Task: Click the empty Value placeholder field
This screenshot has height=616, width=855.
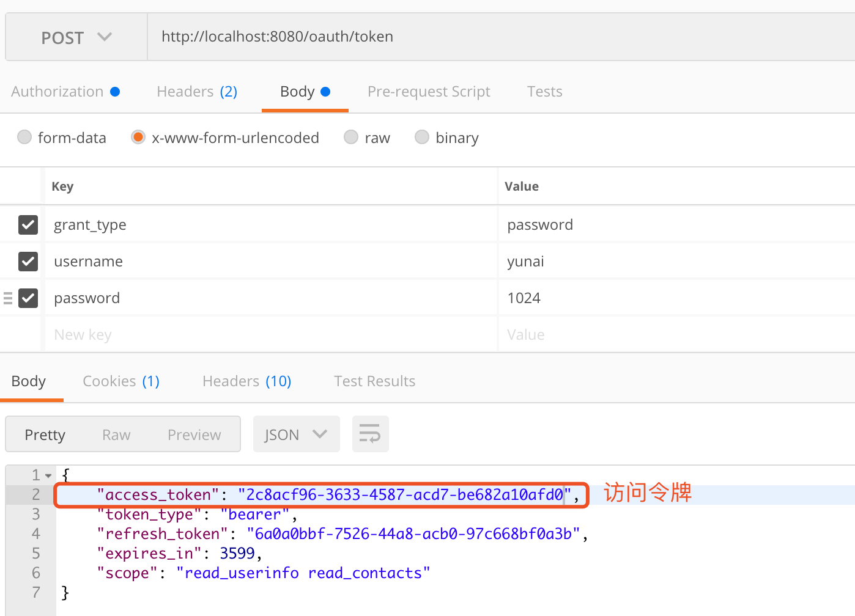Action: tap(677, 335)
